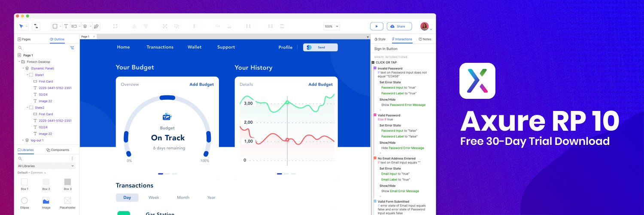The width and height of the screenshot is (644, 215).
Task: Click the Preview play button
Action: point(377,26)
